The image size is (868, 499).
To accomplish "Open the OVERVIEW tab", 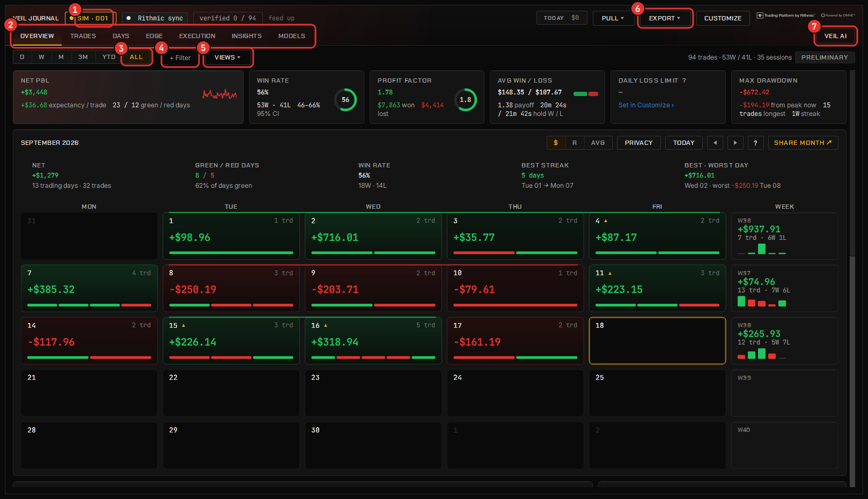I will pos(37,36).
